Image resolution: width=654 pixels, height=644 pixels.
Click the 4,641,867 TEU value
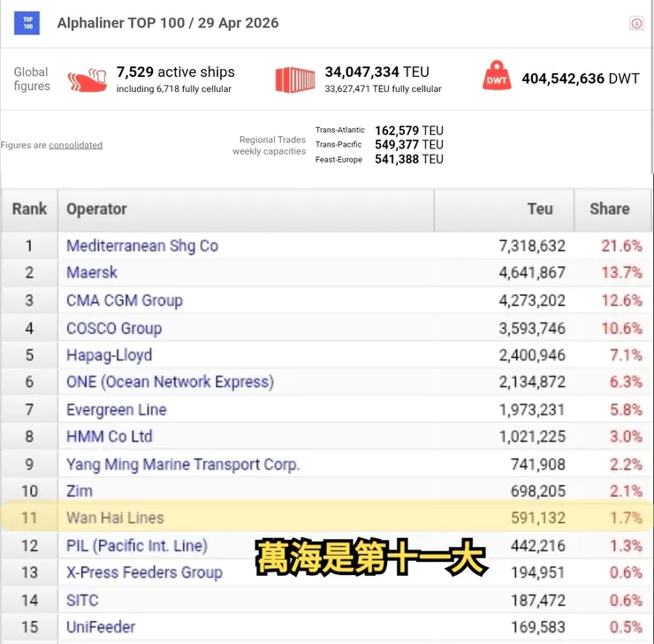tap(532, 273)
